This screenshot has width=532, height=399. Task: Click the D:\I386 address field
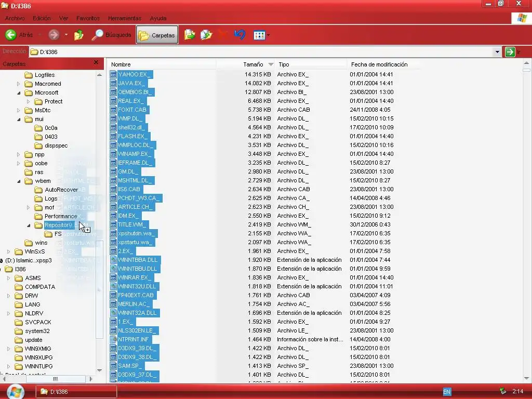261,52
